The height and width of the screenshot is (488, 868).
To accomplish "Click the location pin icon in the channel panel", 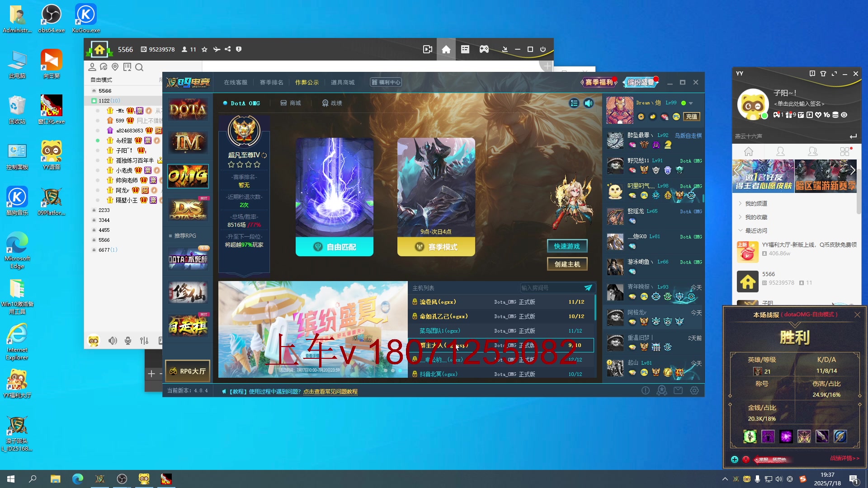I will (x=115, y=67).
